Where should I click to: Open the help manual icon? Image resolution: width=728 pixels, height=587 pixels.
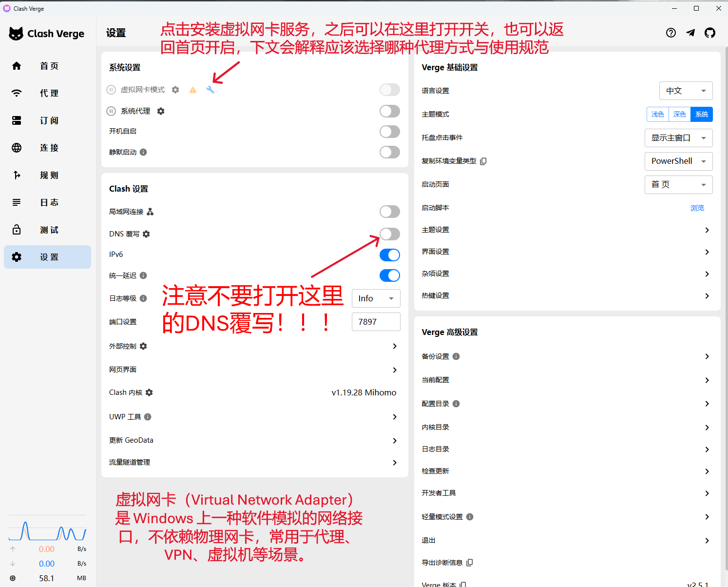pyautogui.click(x=671, y=33)
